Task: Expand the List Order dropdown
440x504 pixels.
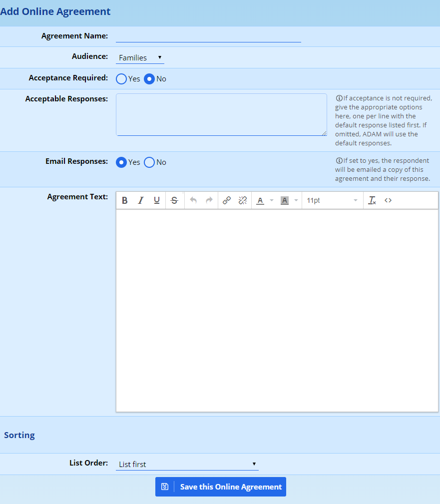Action: 187,465
